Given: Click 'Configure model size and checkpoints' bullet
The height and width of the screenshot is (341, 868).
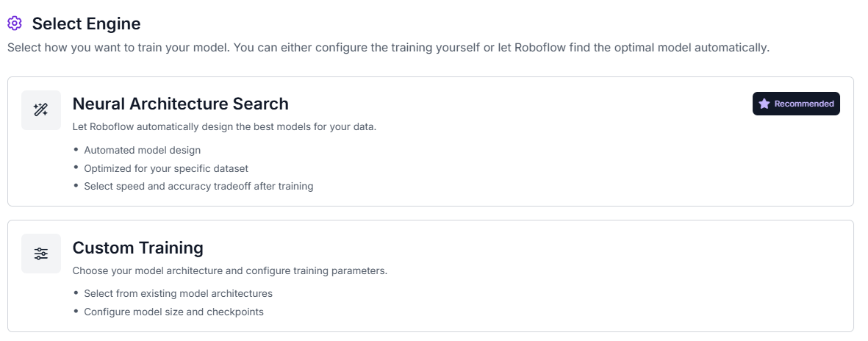Looking at the screenshot, I should pos(174,312).
